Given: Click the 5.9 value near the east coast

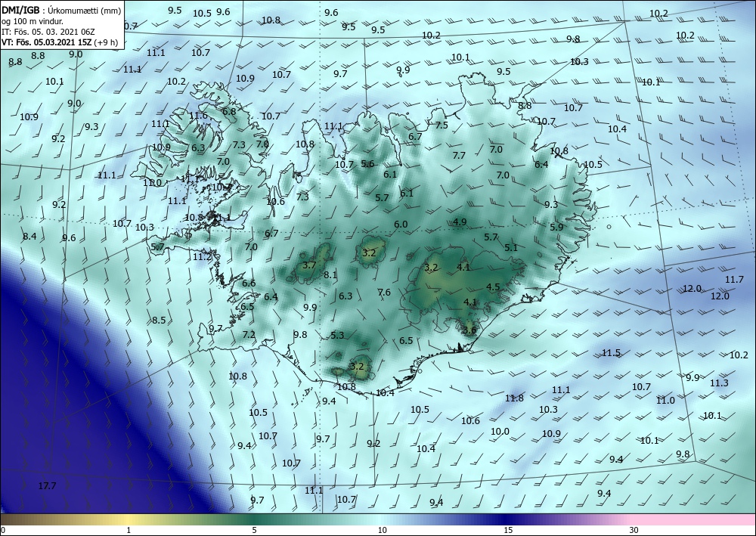Looking at the screenshot, I should 556,227.
